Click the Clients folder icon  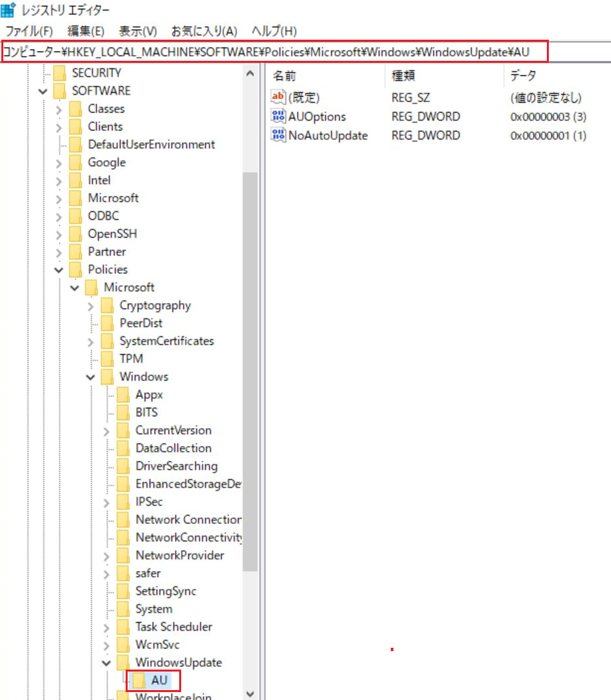coord(75,126)
